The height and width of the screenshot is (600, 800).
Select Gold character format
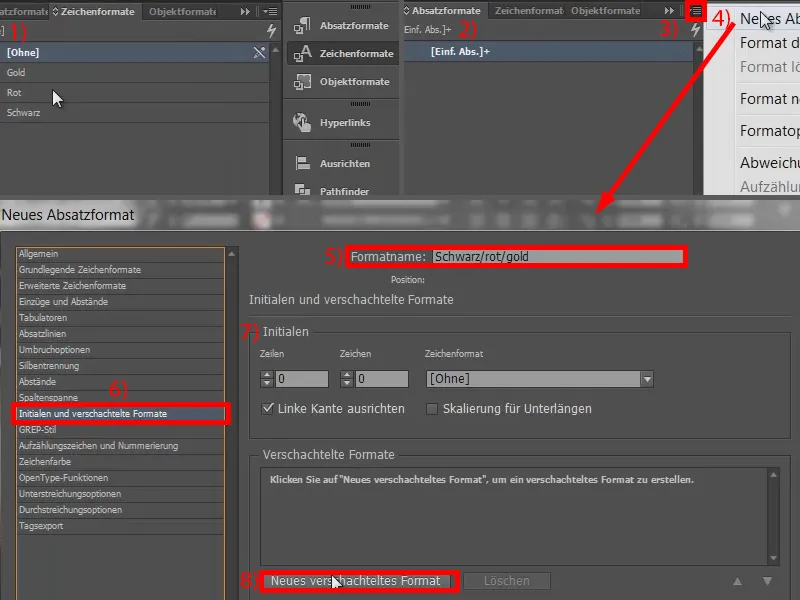click(x=135, y=72)
